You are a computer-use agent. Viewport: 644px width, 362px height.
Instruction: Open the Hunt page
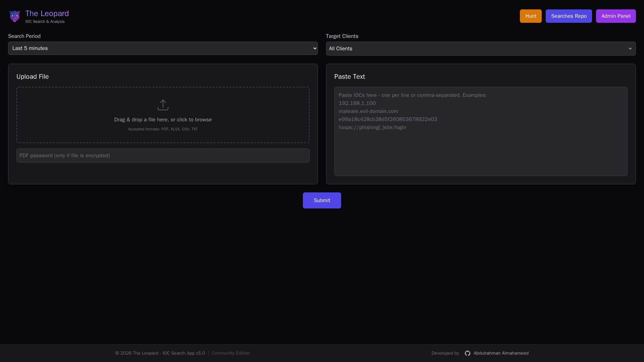(530, 16)
